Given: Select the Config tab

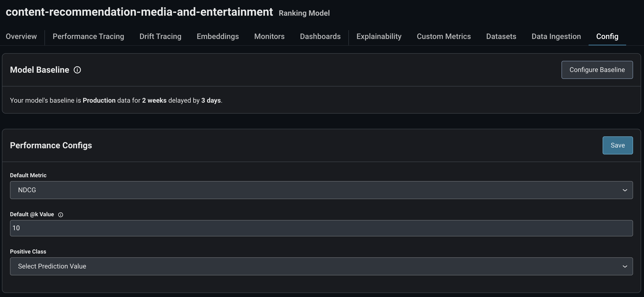Looking at the screenshot, I should 607,36.
